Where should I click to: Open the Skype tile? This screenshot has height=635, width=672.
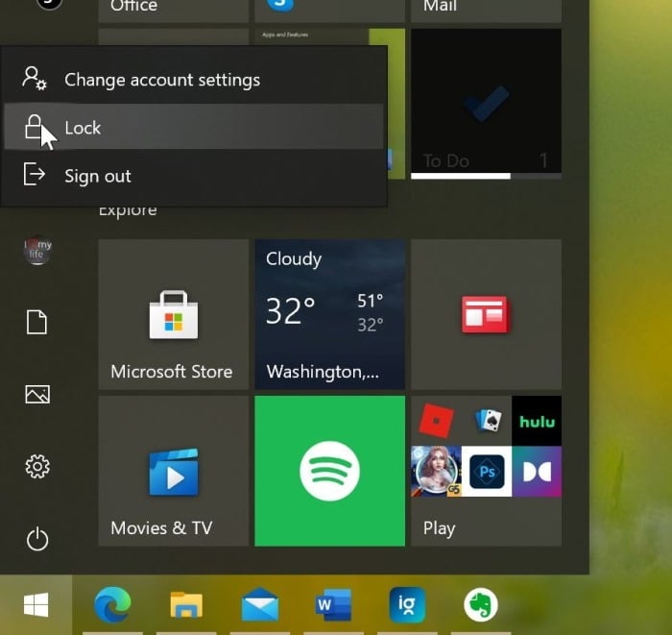tap(329, 12)
